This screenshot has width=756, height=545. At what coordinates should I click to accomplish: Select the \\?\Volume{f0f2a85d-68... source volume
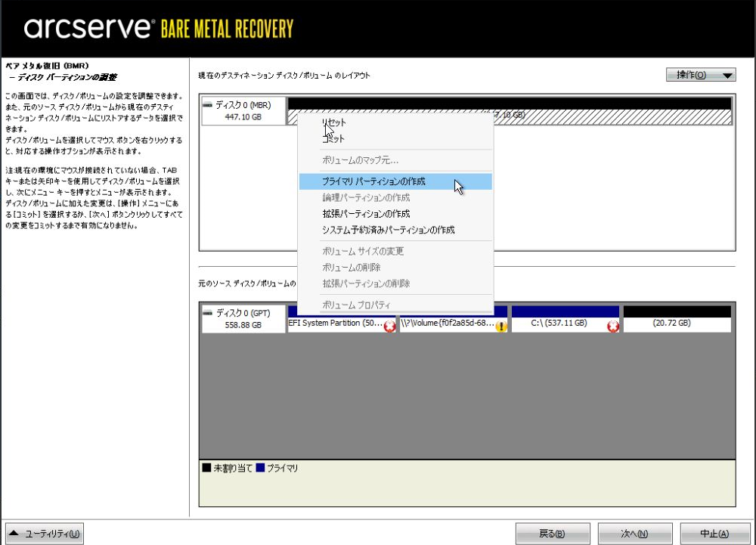click(x=453, y=319)
